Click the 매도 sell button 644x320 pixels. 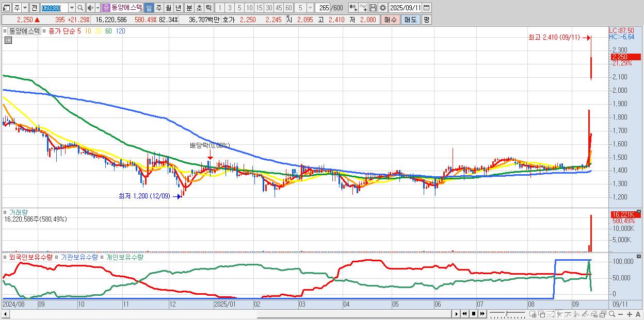coord(410,20)
